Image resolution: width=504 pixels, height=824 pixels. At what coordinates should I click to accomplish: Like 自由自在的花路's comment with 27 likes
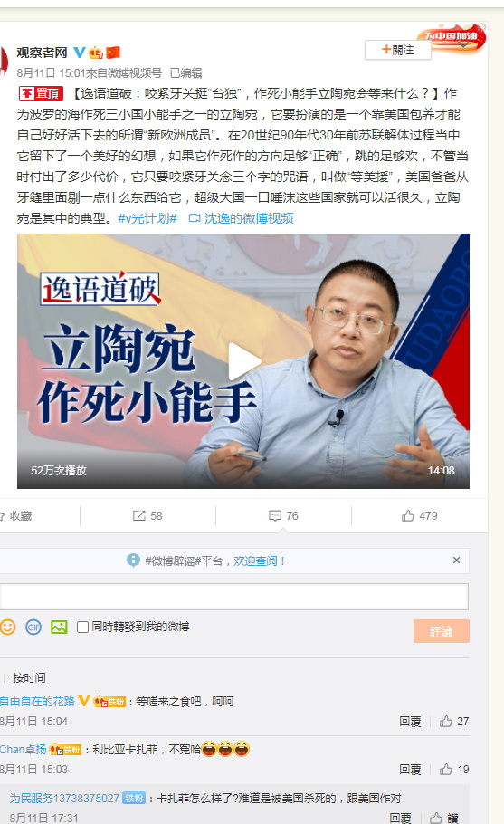[x=454, y=722]
